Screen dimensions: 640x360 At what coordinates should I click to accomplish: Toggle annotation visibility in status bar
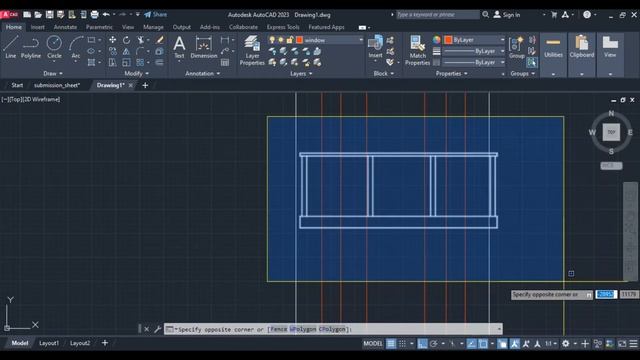515,344
